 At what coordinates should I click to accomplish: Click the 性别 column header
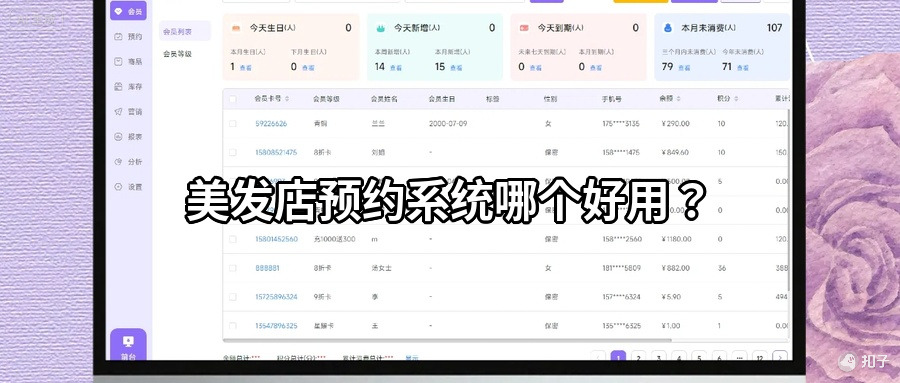pos(550,99)
